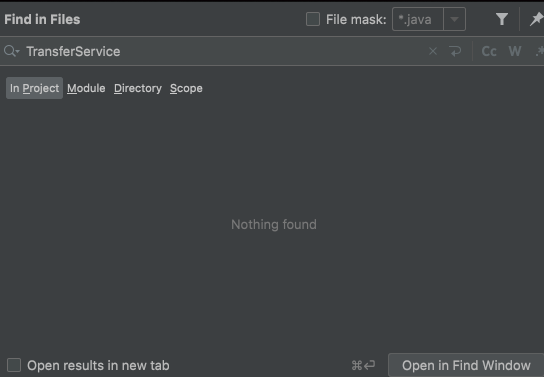This screenshot has width=544, height=377.
Task: Enable the File mask checkbox
Action: pos(313,19)
